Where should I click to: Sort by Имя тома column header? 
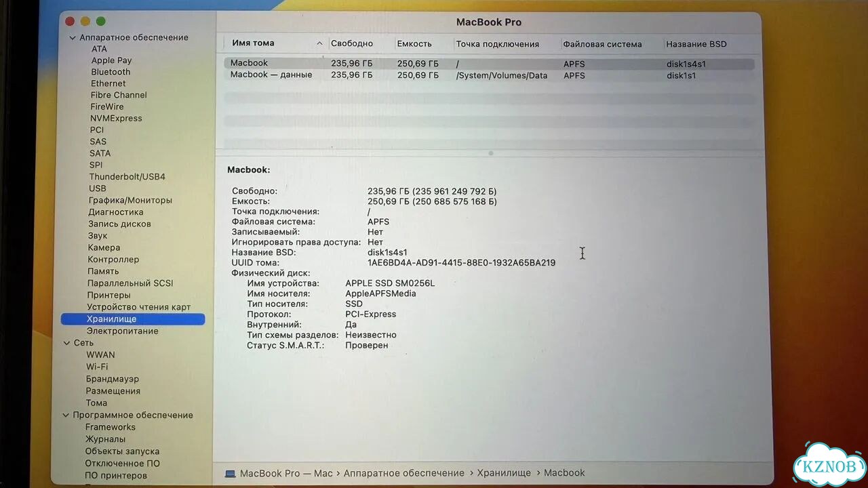point(253,43)
